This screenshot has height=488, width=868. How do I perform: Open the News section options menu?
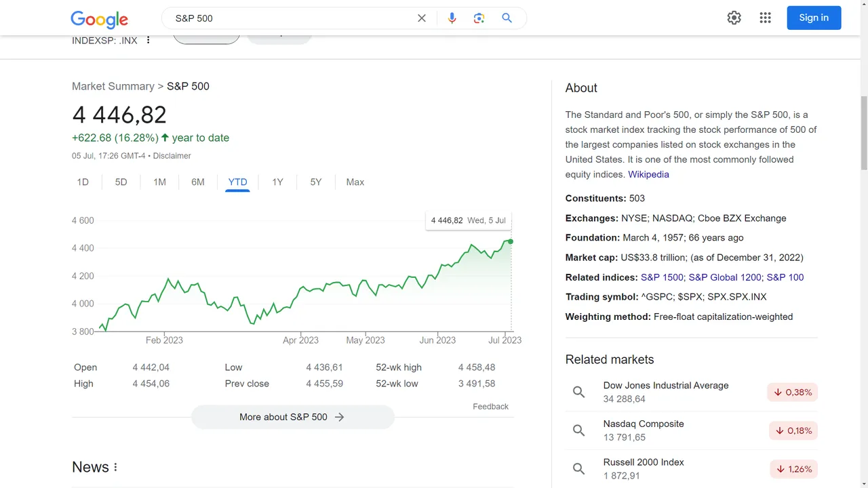116,468
